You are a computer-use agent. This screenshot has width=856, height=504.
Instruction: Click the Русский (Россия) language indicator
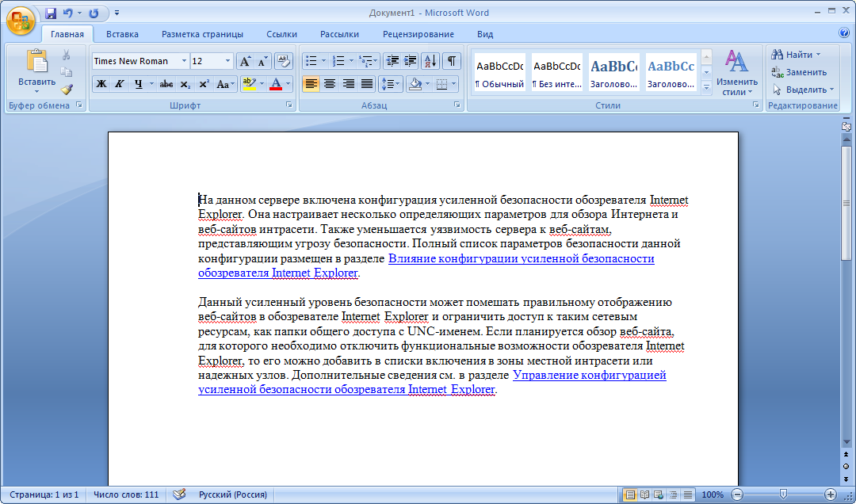coord(232,494)
